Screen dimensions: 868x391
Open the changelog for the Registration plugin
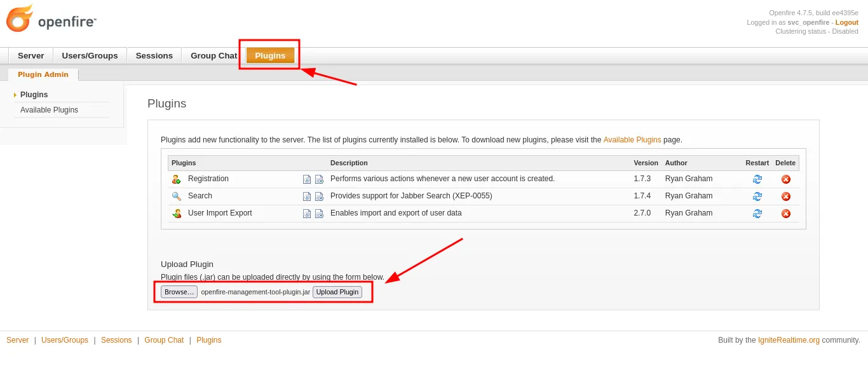click(319, 179)
